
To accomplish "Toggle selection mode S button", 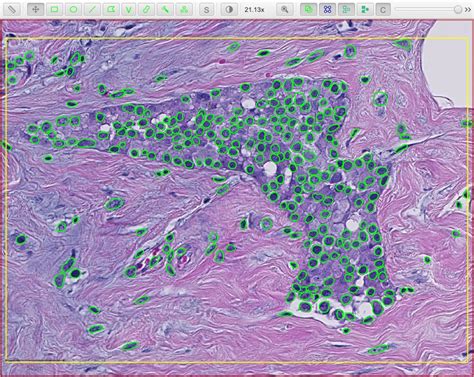I will coord(206,9).
